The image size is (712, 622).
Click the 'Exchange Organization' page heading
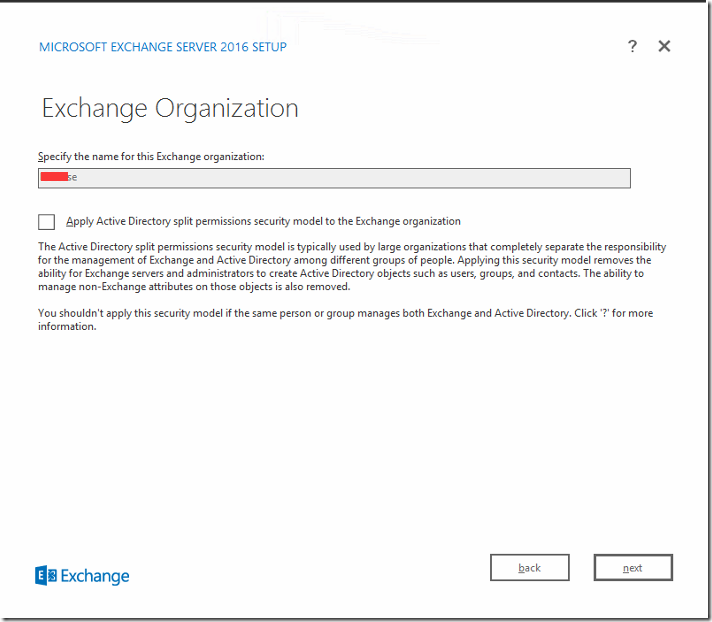[x=170, y=108]
